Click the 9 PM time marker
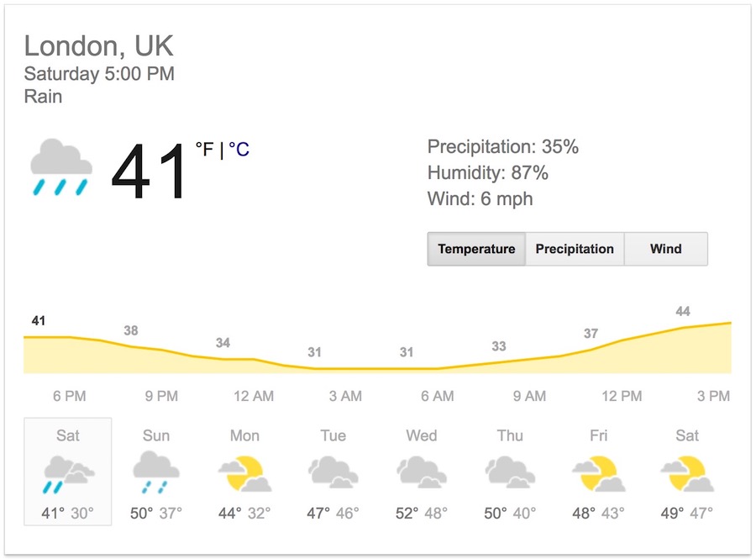The width and height of the screenshot is (756, 559). pyautogui.click(x=161, y=396)
